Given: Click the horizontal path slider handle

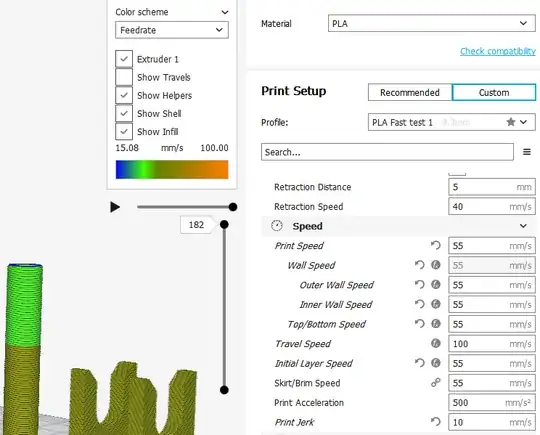Looking at the screenshot, I should tap(233, 207).
